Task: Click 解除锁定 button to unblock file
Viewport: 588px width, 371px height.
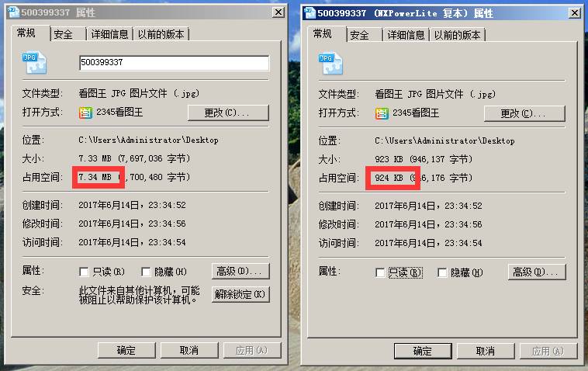Action: tap(240, 294)
